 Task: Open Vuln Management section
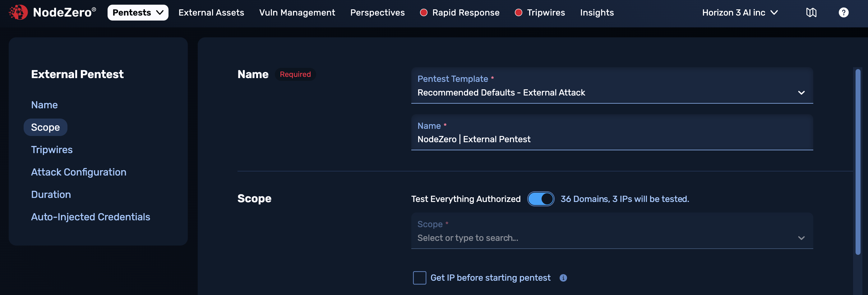pos(297,12)
